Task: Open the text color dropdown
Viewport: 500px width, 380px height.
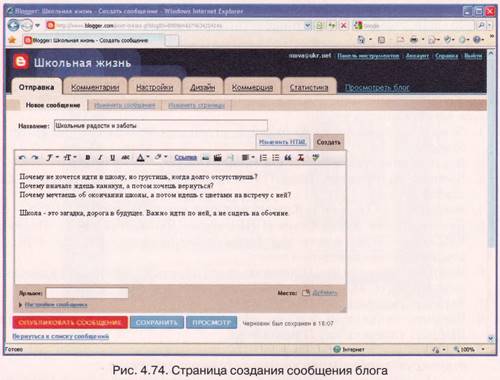Action: [x=143, y=157]
